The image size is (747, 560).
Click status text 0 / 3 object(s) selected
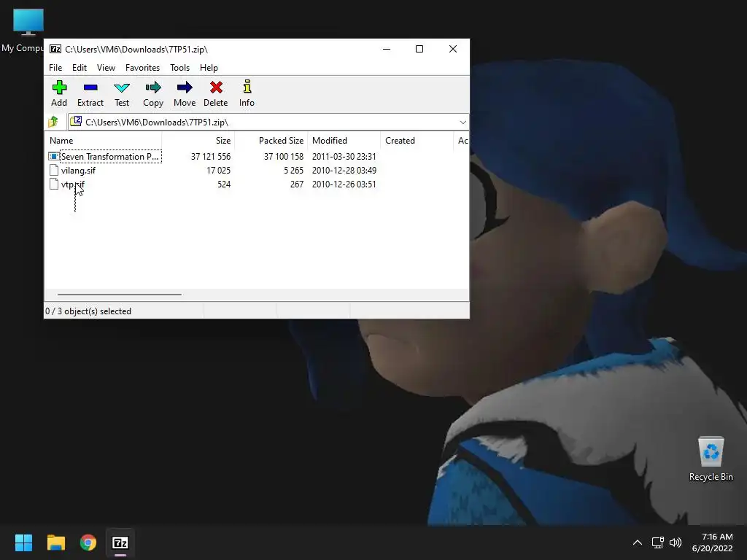click(x=88, y=311)
